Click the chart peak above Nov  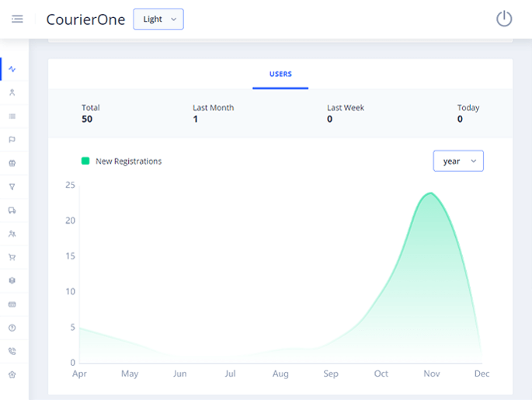[430, 193]
